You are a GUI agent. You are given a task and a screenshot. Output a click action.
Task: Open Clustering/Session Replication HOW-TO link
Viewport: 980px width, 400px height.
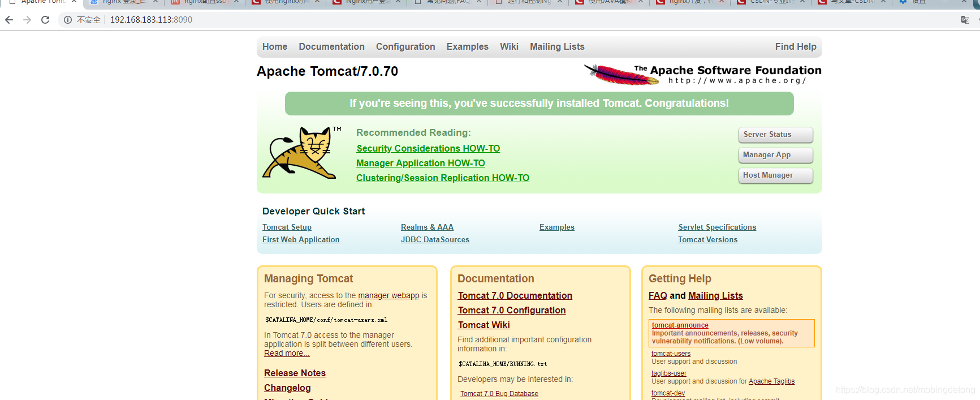443,178
